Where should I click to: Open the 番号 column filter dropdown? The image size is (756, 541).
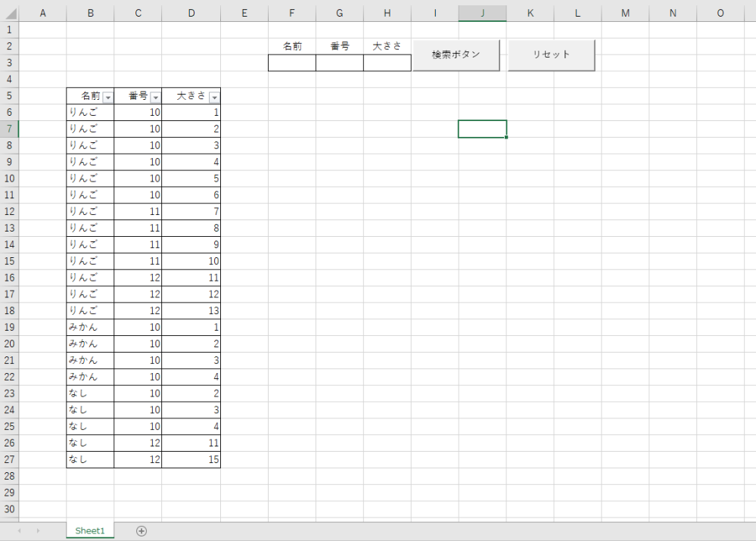coord(155,97)
